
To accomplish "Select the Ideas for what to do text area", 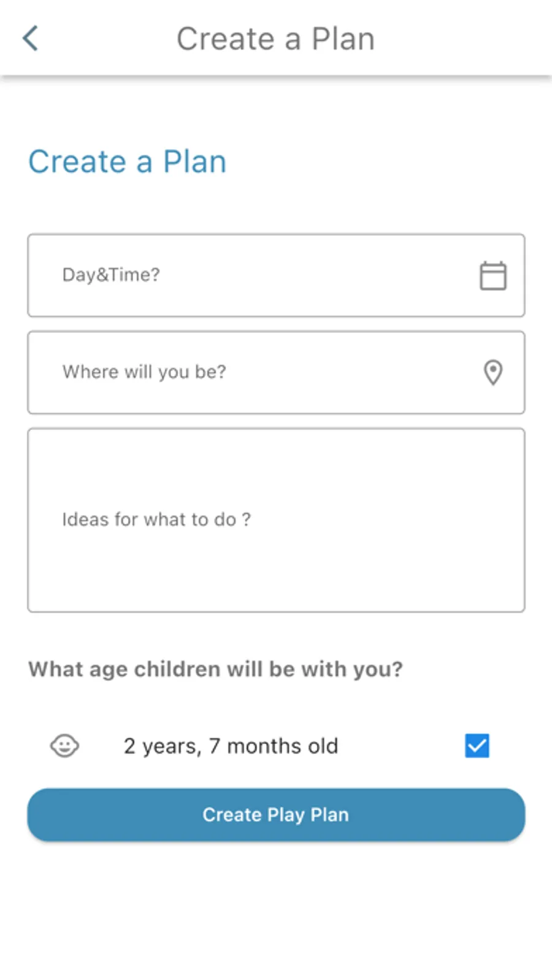I will [276, 520].
